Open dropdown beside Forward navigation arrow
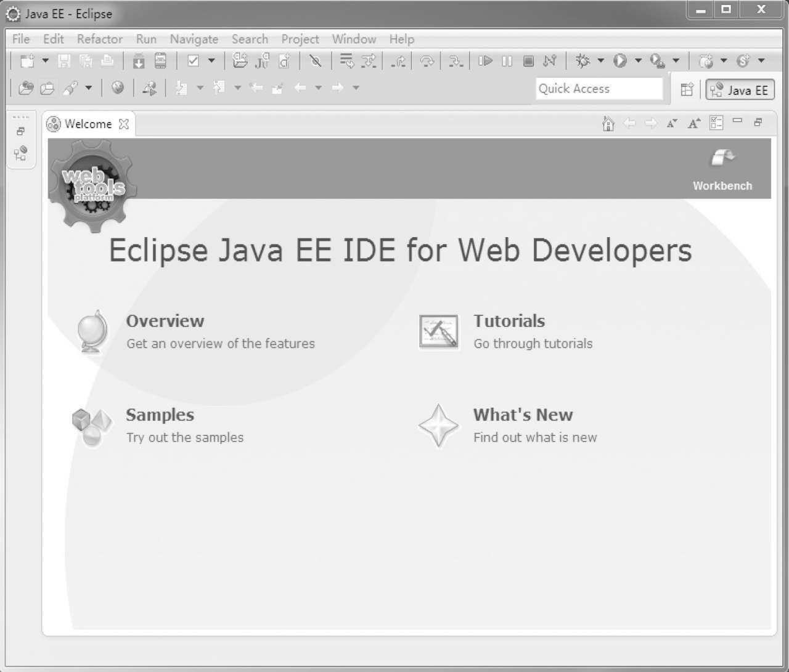789x672 pixels. coord(356,88)
